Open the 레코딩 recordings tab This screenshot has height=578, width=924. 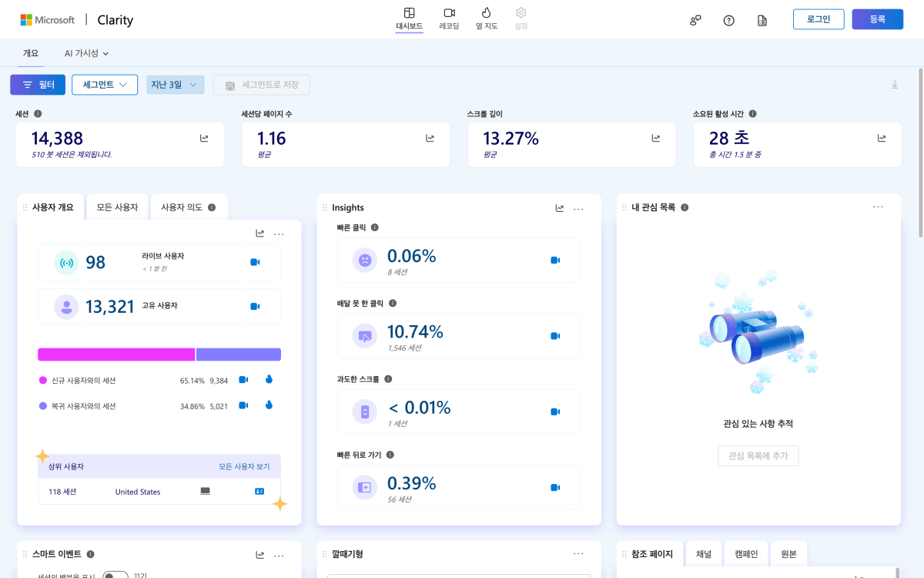click(x=449, y=19)
